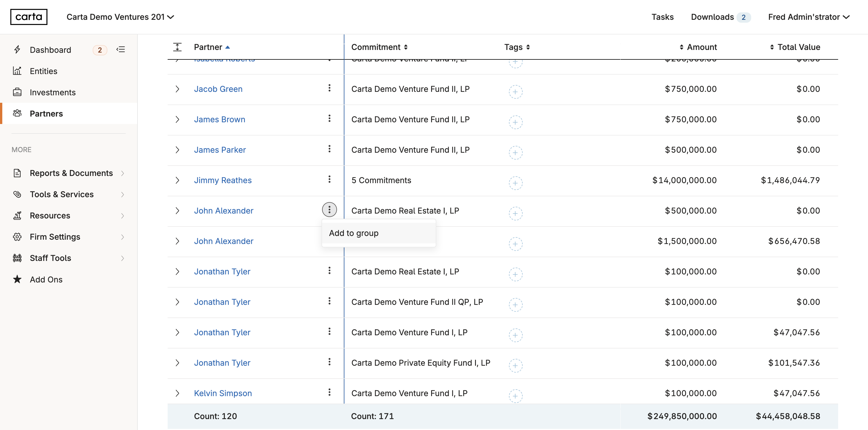
Task: Click the $14,000,000.00 amount cell
Action: pyautogui.click(x=684, y=180)
